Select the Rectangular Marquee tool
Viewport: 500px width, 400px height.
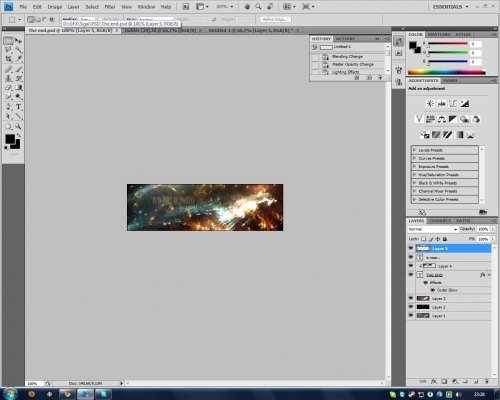click(x=8, y=41)
